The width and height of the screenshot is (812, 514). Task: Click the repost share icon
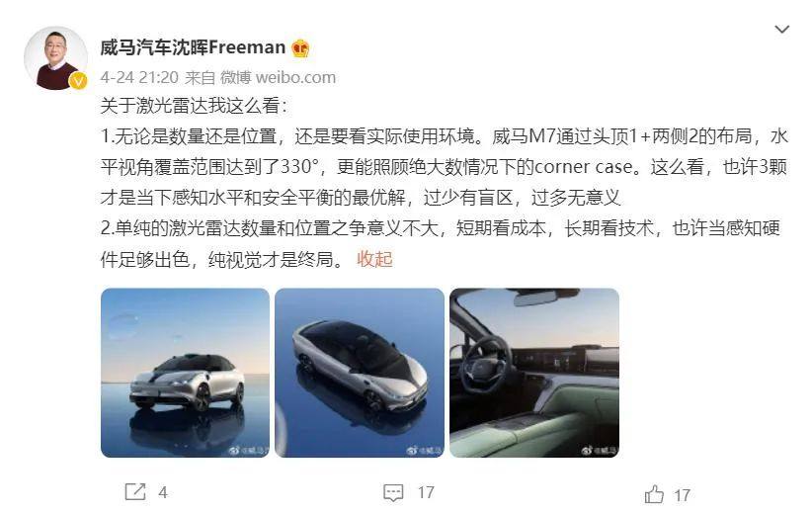tap(135, 491)
